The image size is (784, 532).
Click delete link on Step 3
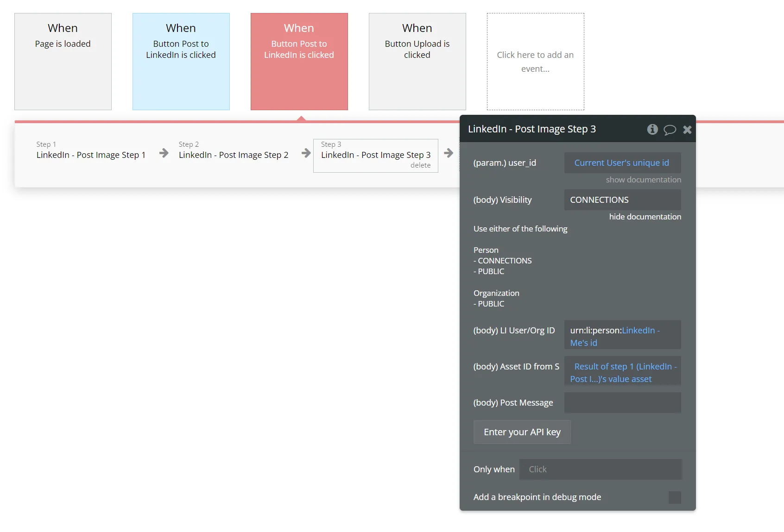tap(420, 165)
